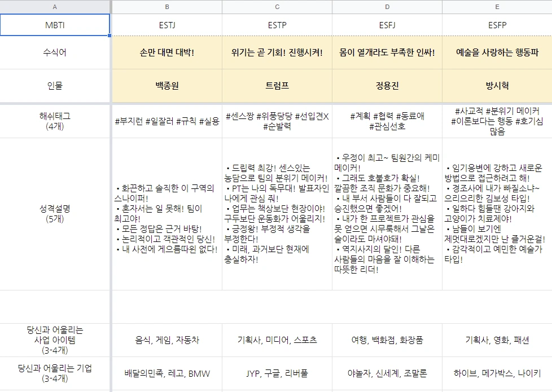Click the 백종원 cell
Screen dimensions: 552x392
click(167, 86)
